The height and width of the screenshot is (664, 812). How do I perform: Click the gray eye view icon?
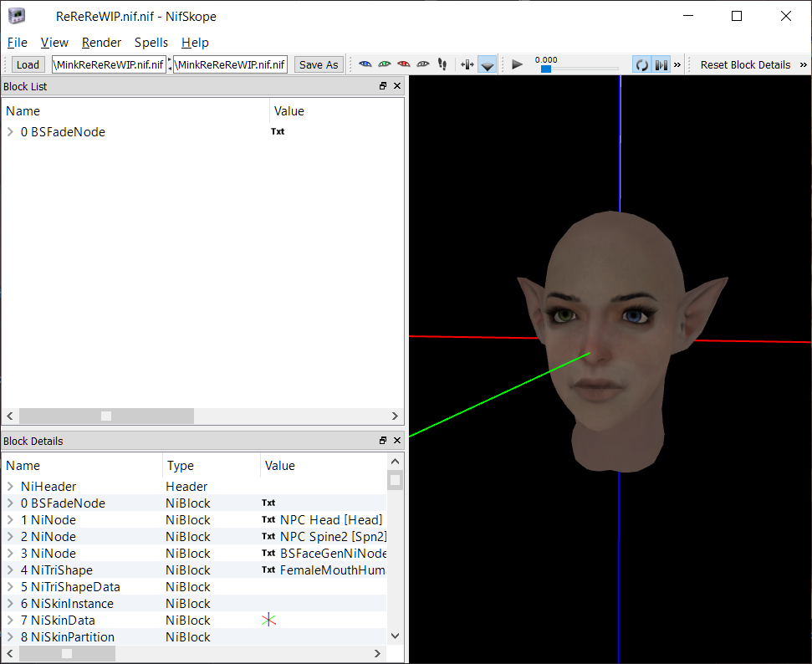point(423,64)
